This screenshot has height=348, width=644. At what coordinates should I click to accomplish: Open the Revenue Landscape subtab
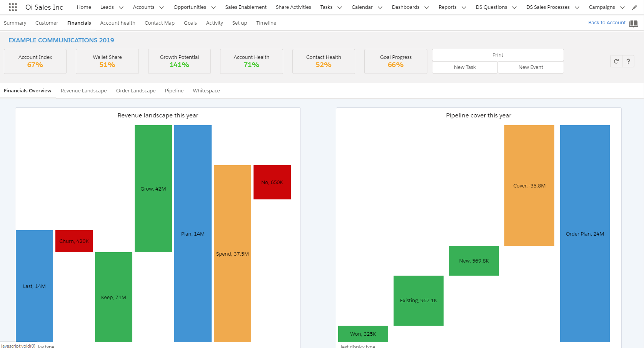click(83, 91)
